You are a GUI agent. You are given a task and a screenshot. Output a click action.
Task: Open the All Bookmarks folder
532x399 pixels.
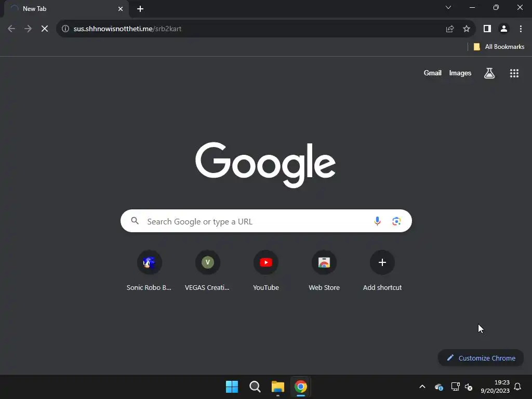tap(499, 47)
